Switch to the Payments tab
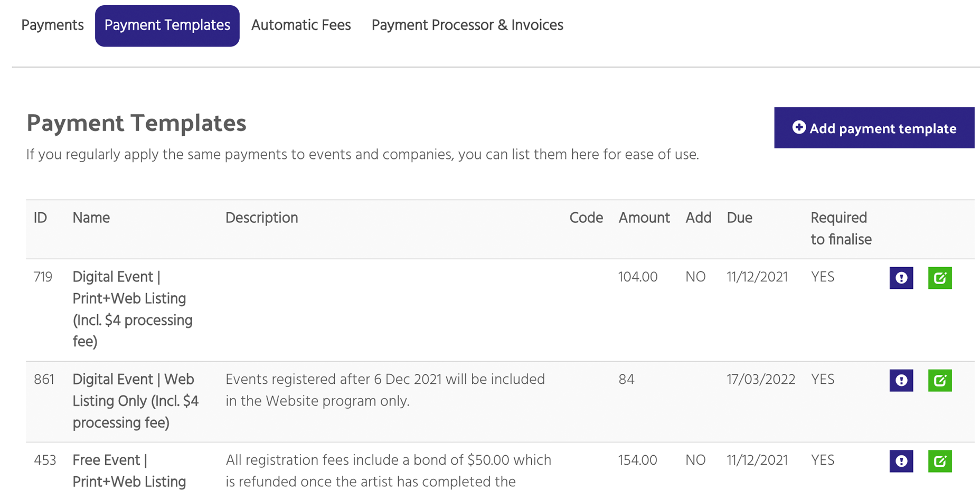Image resolution: width=980 pixels, height=490 pixels. click(52, 25)
